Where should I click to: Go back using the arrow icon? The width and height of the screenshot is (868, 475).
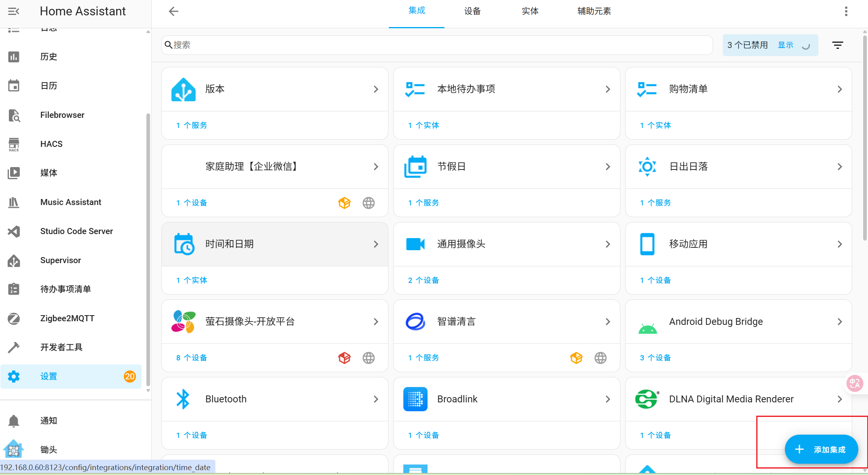[x=173, y=11]
